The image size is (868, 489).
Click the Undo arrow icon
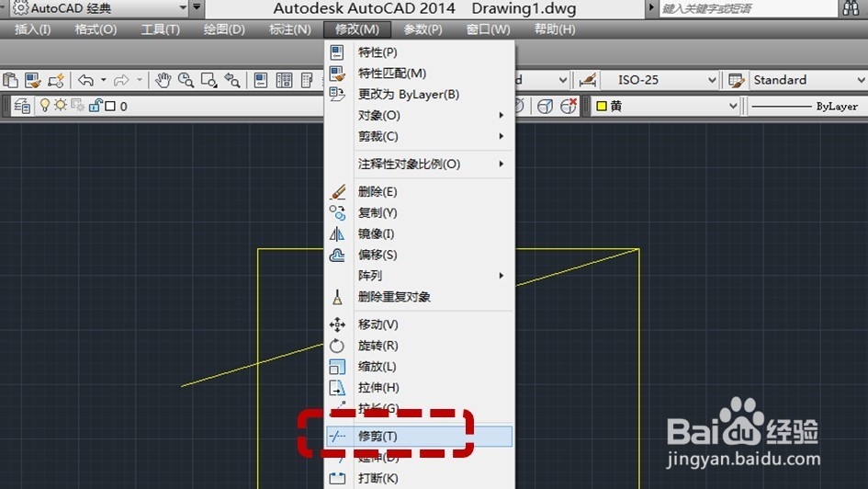coord(85,80)
